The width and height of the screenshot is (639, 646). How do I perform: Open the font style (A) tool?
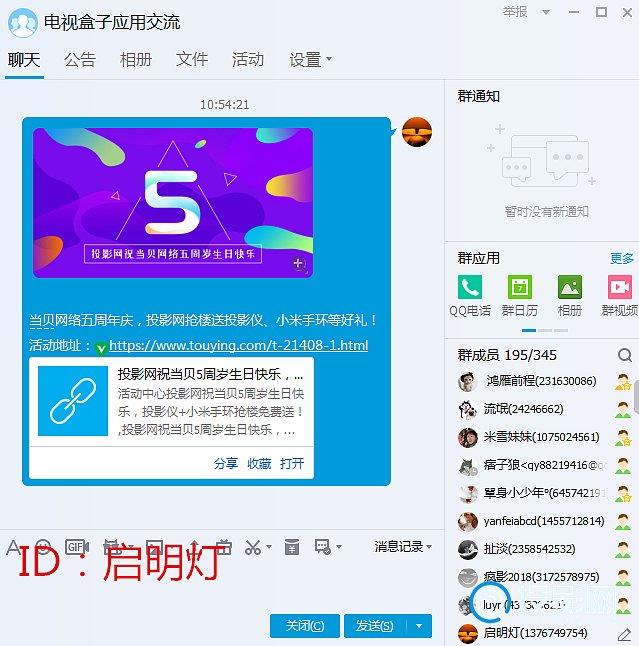pos(13,548)
